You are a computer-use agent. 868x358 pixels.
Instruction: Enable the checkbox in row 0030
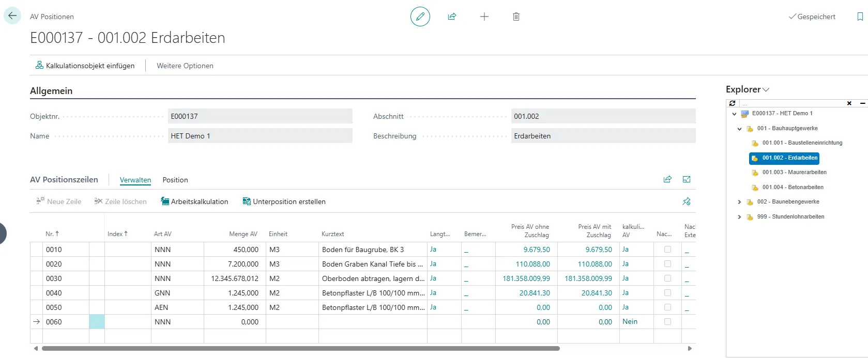[667, 278]
